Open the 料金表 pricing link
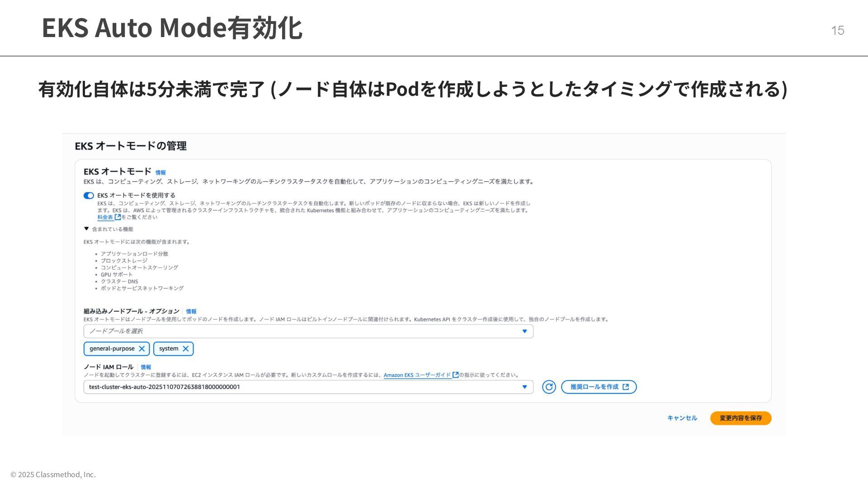This screenshot has width=868, height=488. pyautogui.click(x=105, y=217)
